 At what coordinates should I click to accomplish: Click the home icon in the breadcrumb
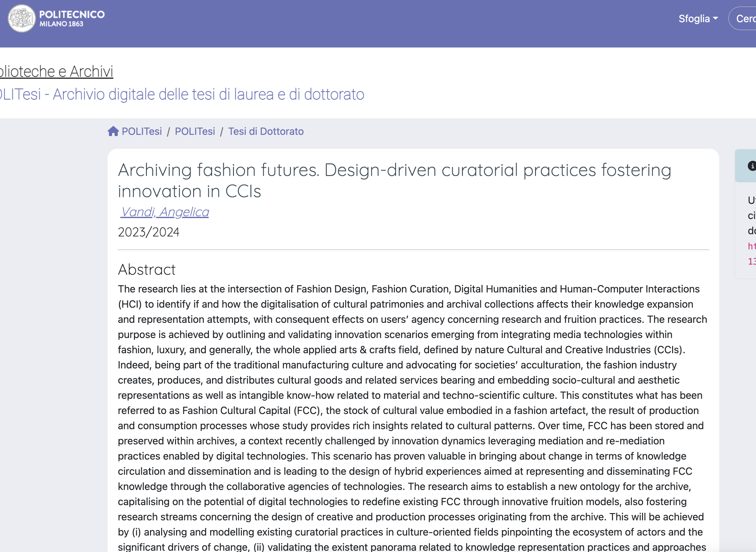(x=113, y=131)
